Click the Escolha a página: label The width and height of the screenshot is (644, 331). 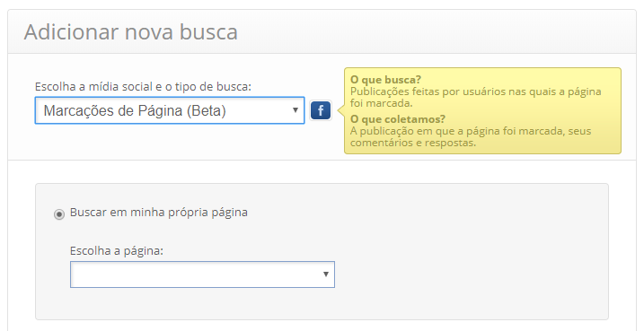117,250
